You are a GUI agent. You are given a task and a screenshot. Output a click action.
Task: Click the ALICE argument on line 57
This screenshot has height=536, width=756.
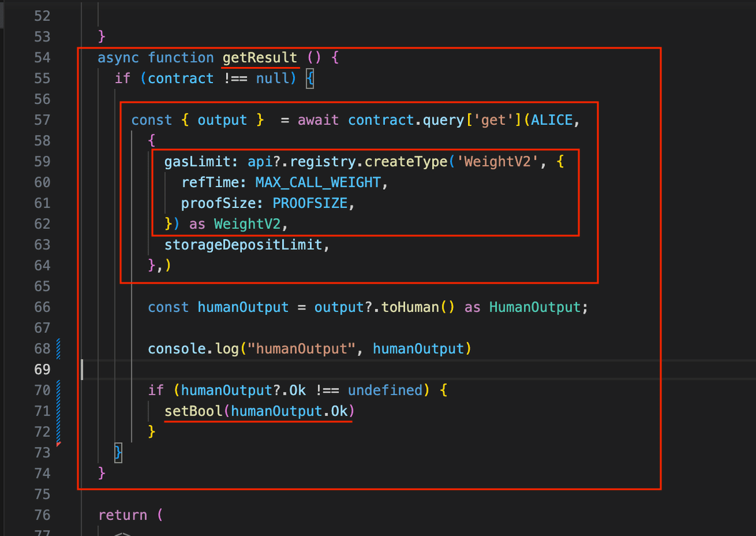point(552,120)
